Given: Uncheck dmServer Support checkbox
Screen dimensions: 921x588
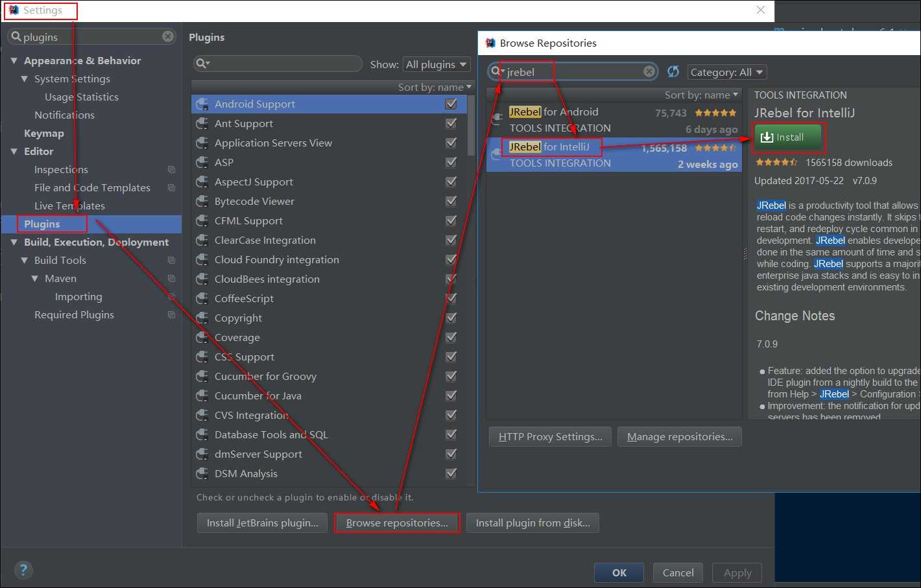Looking at the screenshot, I should pyautogui.click(x=451, y=454).
